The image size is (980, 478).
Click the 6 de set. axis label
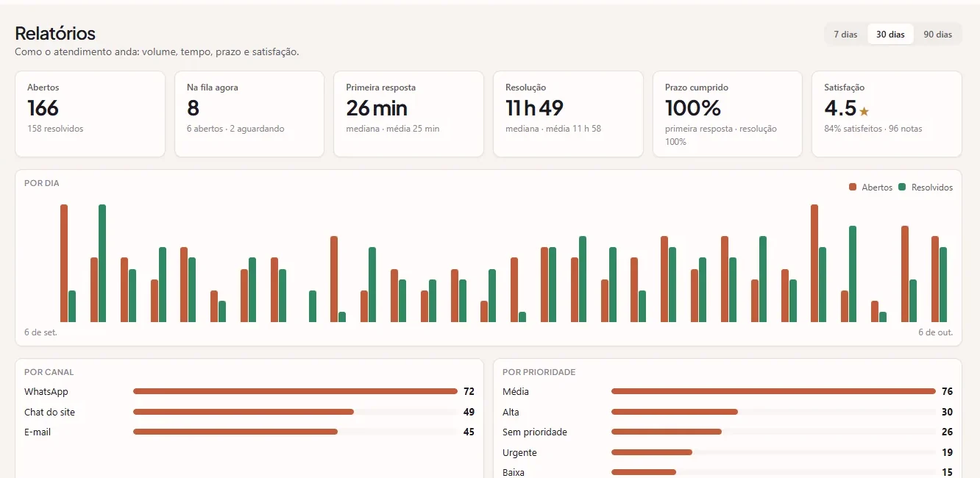[x=40, y=332]
